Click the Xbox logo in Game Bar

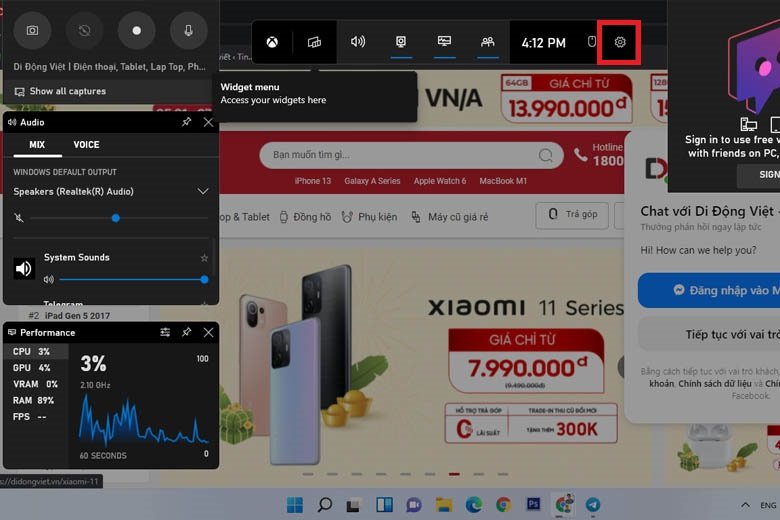tap(272, 43)
